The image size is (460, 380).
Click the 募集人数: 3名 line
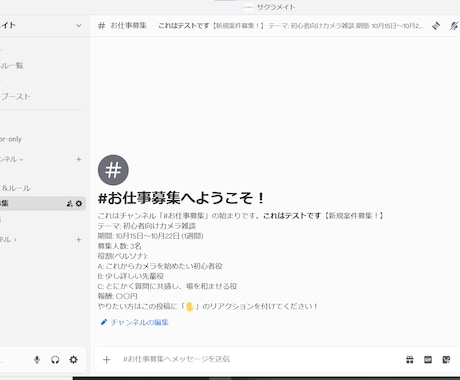(120, 246)
